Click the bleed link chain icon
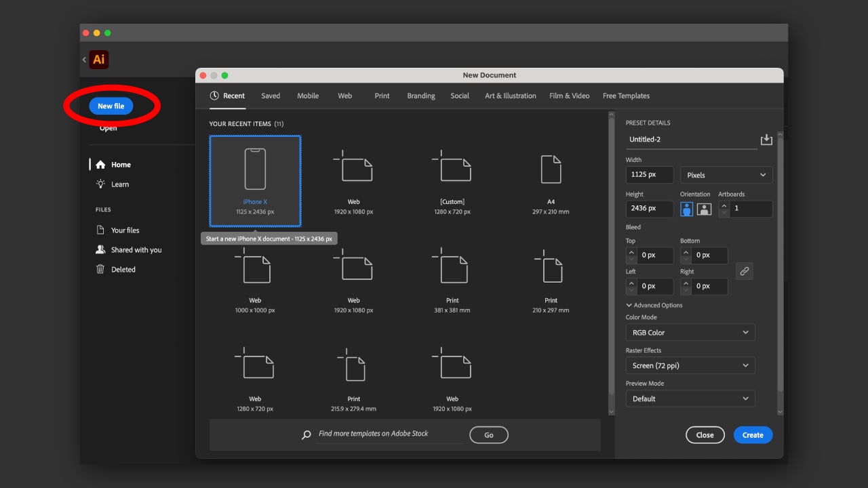Image resolution: width=868 pixels, height=488 pixels. coord(744,271)
